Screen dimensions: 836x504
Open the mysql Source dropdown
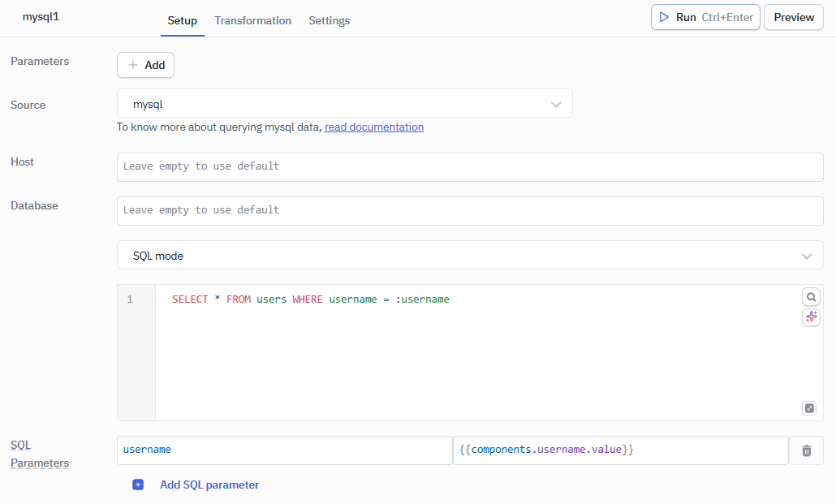345,104
